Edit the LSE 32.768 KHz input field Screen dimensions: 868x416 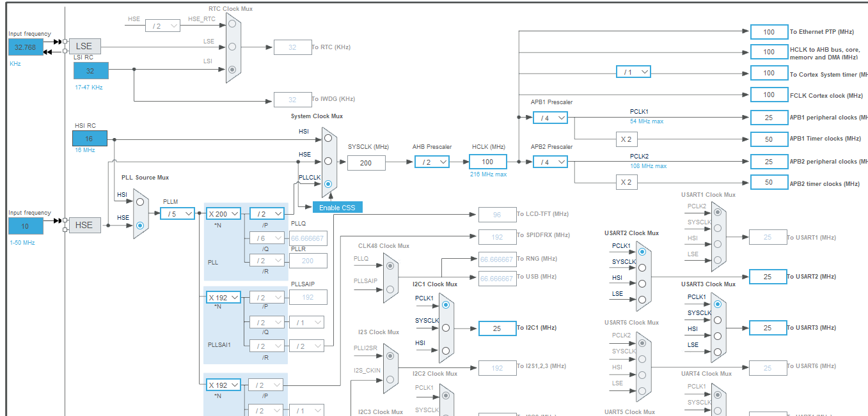(25, 47)
